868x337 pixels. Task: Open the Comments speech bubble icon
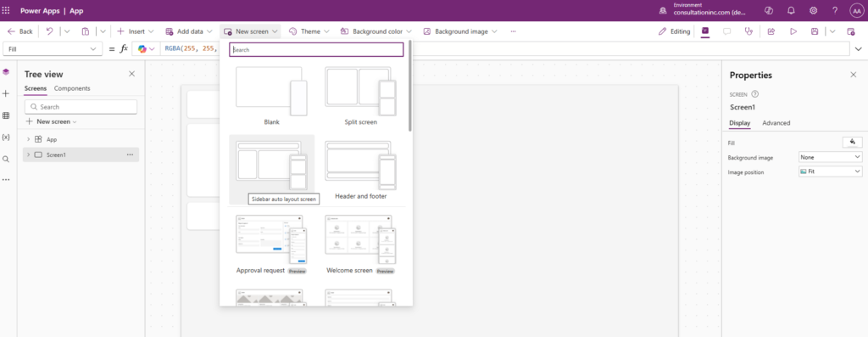726,31
